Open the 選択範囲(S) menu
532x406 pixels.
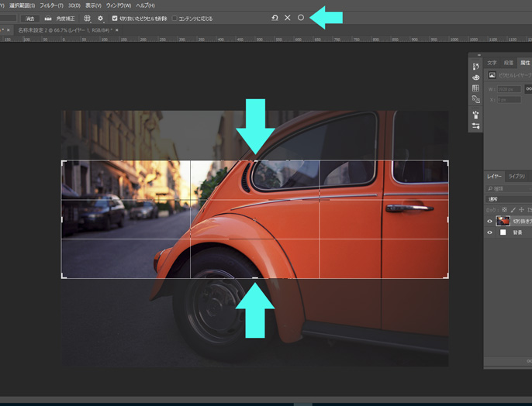(x=22, y=5)
